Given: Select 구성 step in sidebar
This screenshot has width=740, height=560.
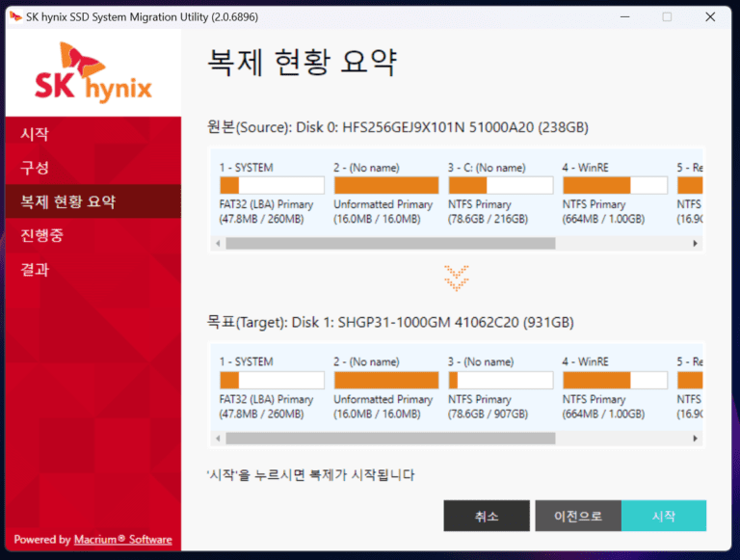Looking at the screenshot, I should 92,168.
